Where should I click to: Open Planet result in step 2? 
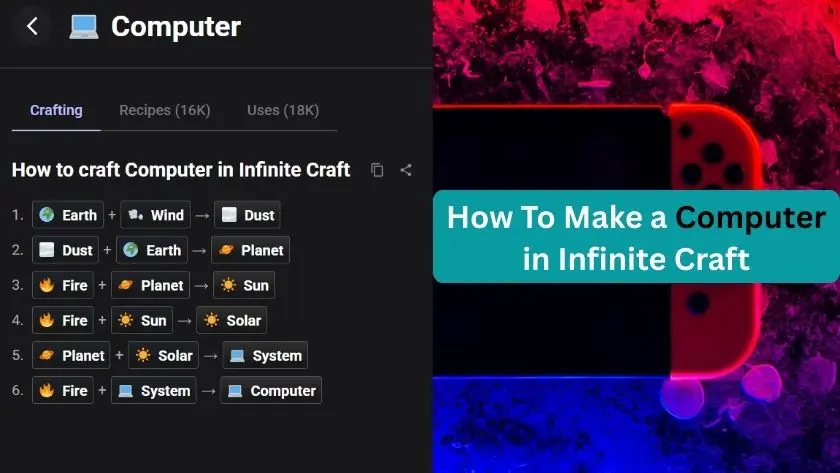[x=251, y=250]
